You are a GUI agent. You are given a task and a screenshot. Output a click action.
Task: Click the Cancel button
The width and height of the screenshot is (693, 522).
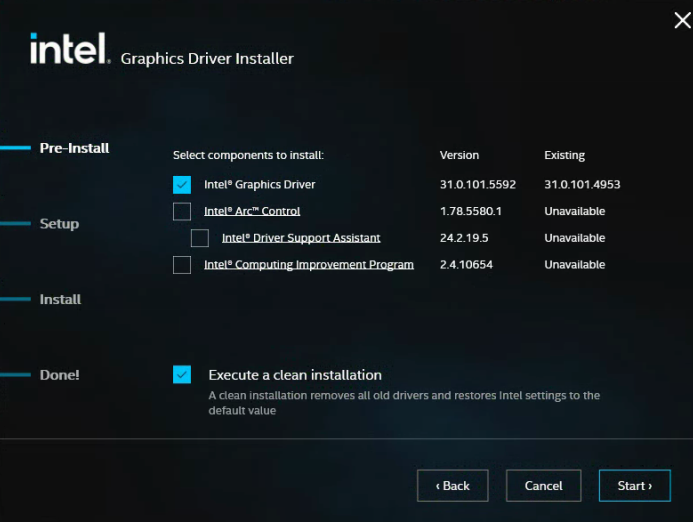click(x=544, y=486)
